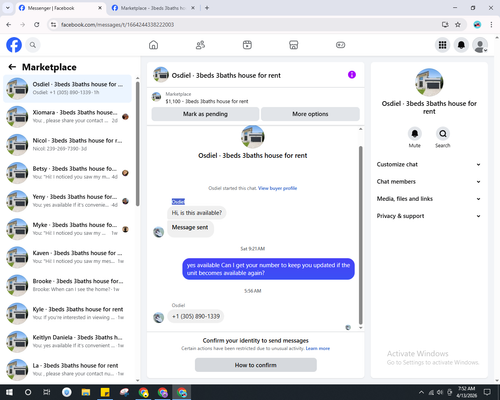Click the Marketplace listing header '$1,100 - 3beds 3baths house for rent'
This screenshot has height=400, width=500.
pyautogui.click(x=207, y=101)
